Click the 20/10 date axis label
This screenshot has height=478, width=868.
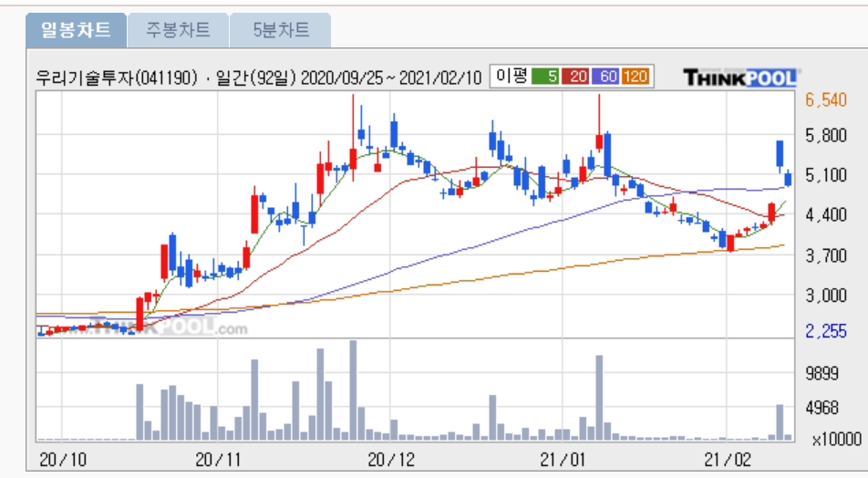[63, 460]
